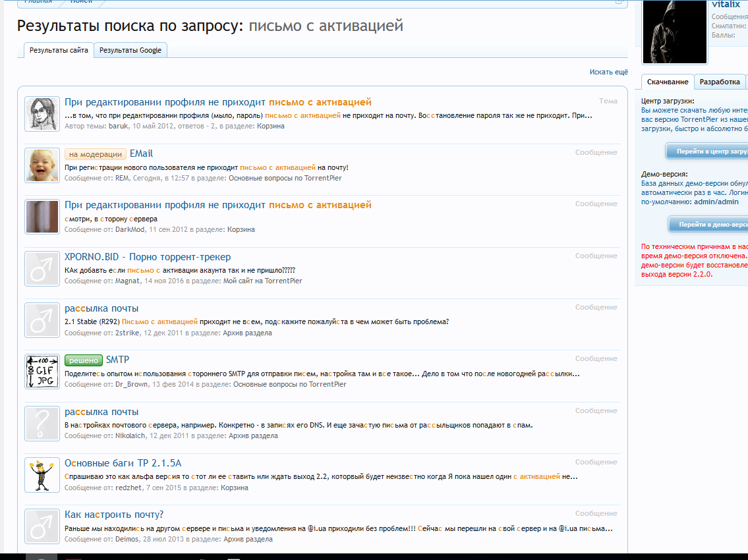
Task: Click redzhet's jester avatar
Action: 42,475
